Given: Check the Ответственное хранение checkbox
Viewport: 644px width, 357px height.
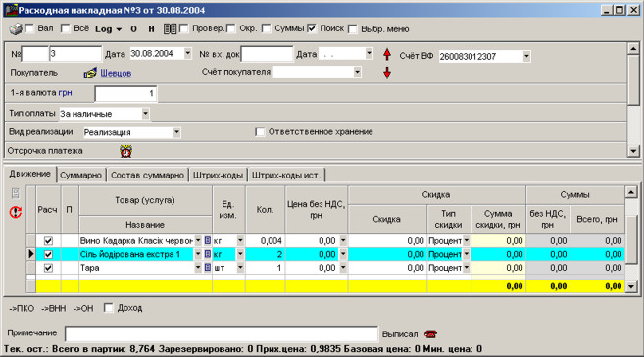Looking at the screenshot, I should tap(259, 131).
